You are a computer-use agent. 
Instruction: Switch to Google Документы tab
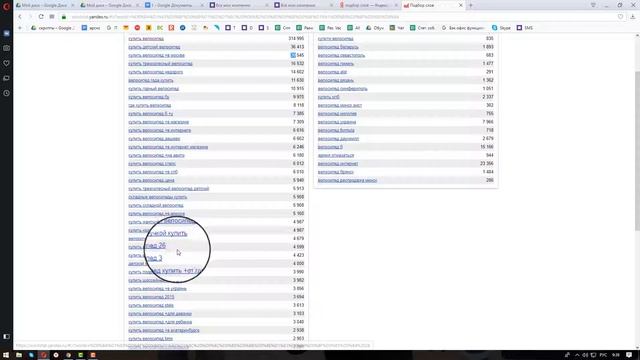click(172, 5)
